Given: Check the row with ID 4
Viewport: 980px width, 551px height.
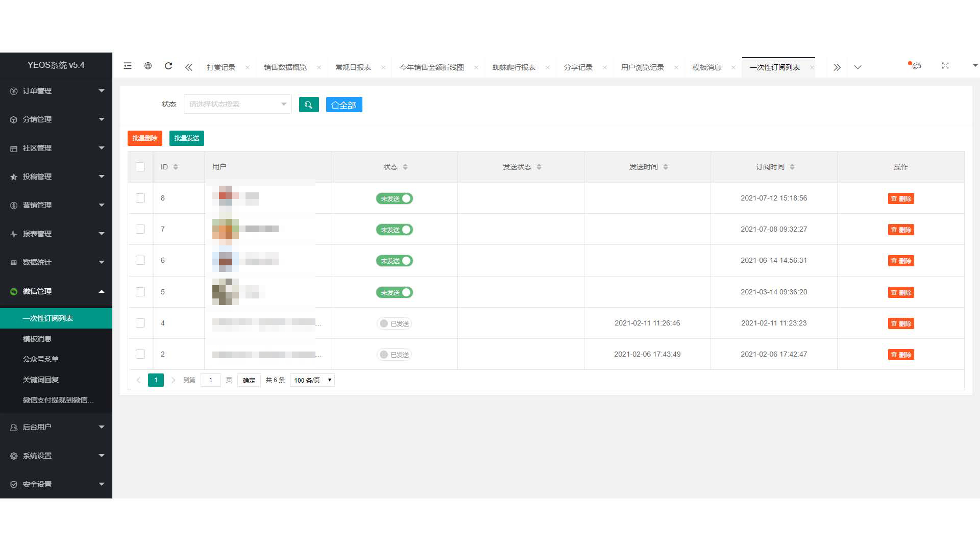Looking at the screenshot, I should point(140,323).
